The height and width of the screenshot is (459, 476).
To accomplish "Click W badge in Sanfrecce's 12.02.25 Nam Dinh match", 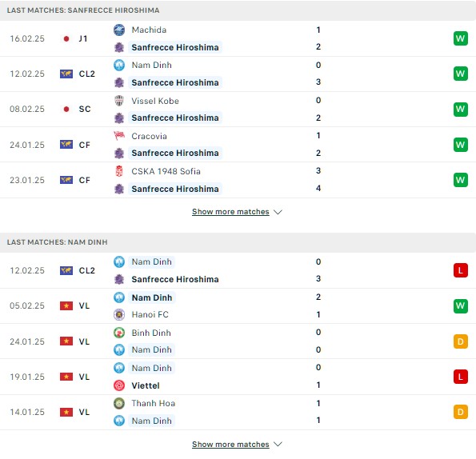I will click(x=461, y=74).
